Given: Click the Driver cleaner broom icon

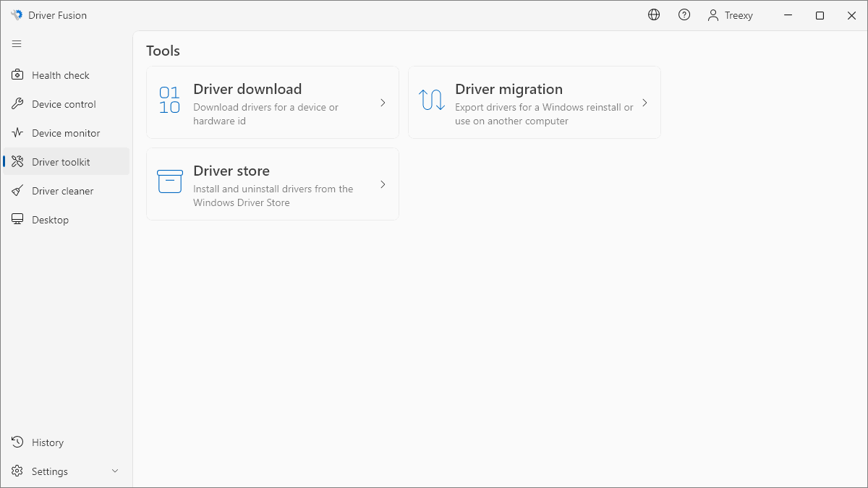Looking at the screenshot, I should click(17, 191).
